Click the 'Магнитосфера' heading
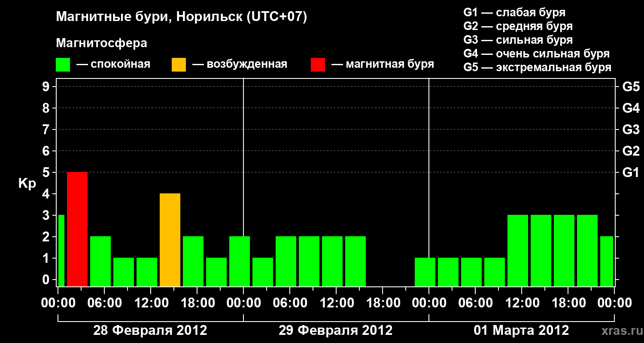The image size is (644, 343). point(101,43)
